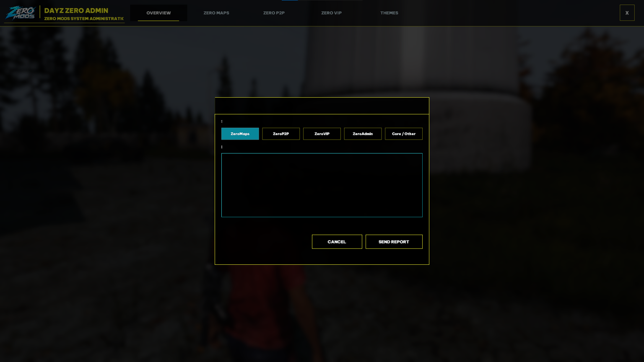Select Core / Other category
This screenshot has height=362, width=644.
[x=403, y=134]
